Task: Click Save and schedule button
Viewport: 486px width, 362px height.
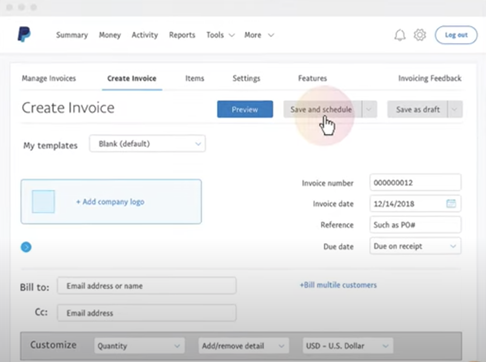Action: 322,109
